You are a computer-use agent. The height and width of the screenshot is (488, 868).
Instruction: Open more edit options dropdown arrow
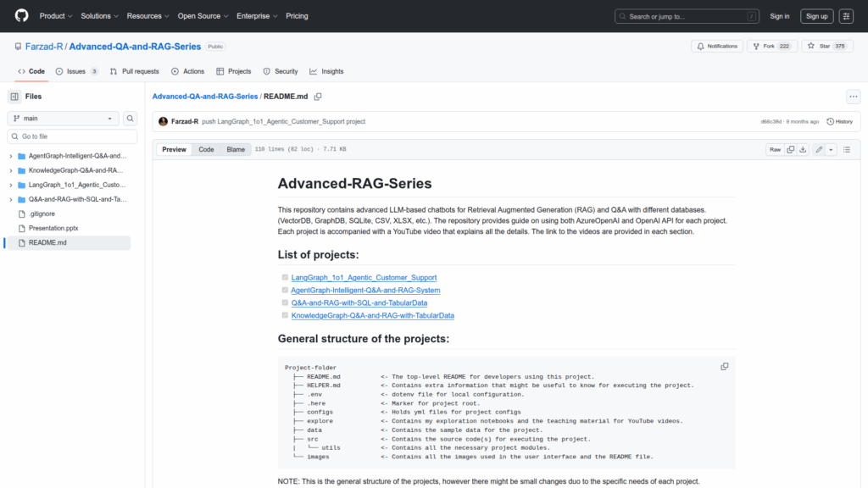coord(832,149)
